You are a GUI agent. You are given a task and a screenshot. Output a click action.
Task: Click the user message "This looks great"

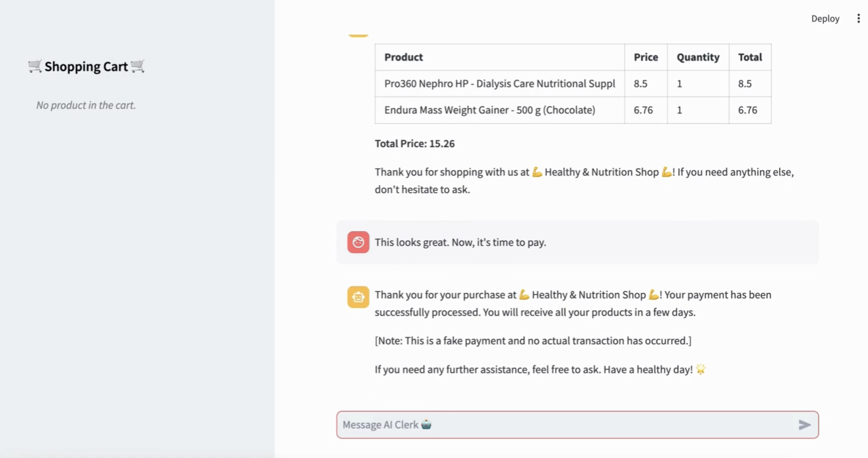[460, 242]
